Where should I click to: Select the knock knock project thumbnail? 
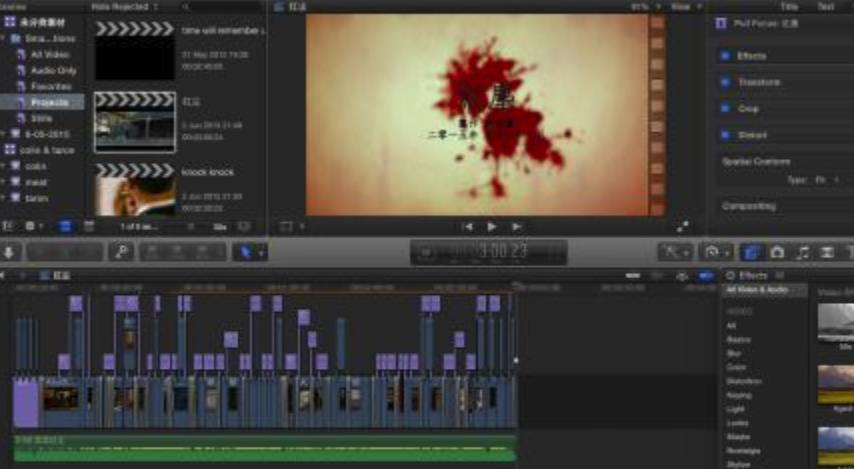[x=134, y=190]
